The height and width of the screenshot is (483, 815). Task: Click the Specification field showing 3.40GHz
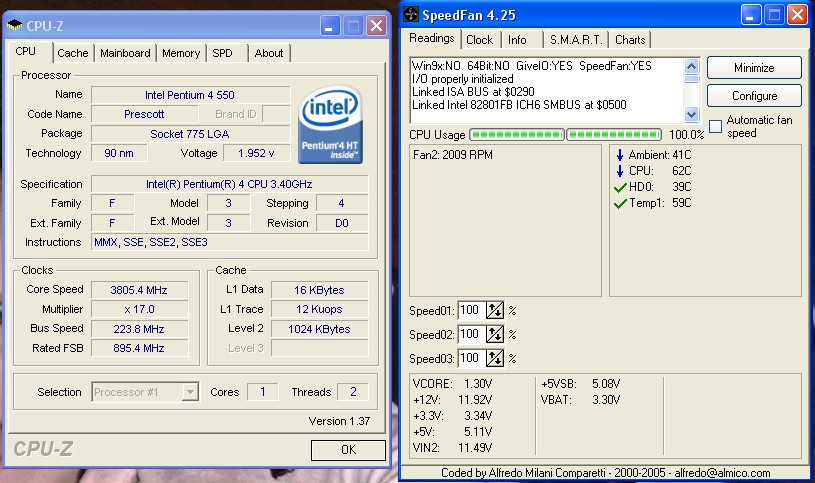click(229, 184)
